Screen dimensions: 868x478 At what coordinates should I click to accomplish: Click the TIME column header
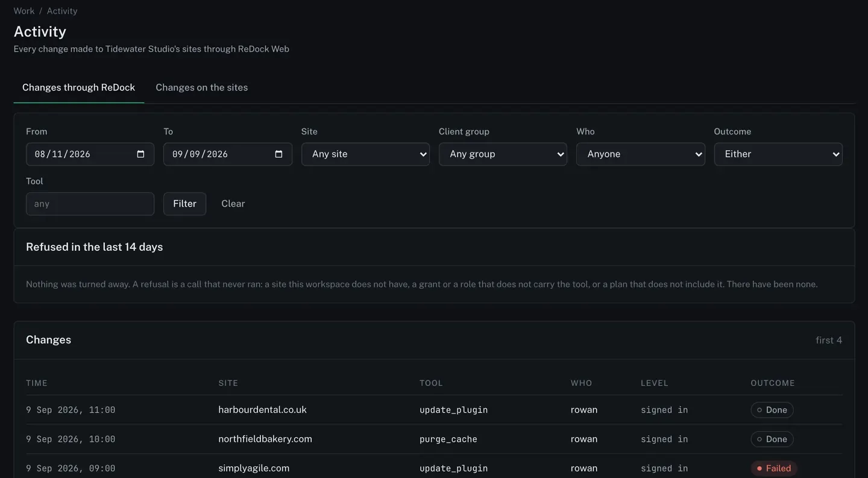click(x=37, y=383)
